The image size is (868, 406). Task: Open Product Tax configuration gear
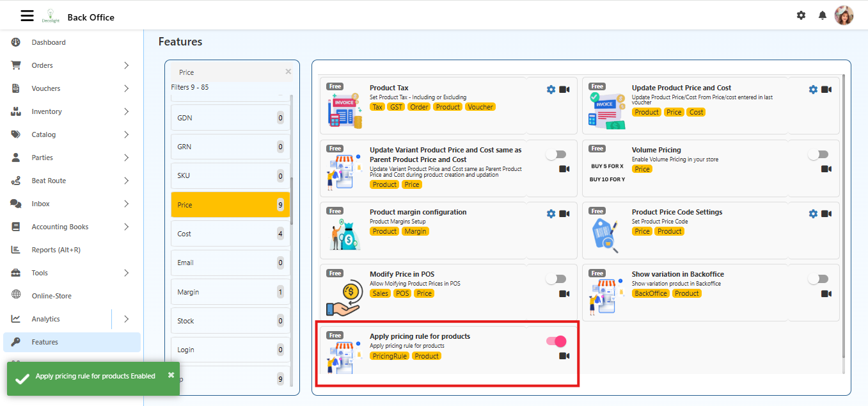551,90
